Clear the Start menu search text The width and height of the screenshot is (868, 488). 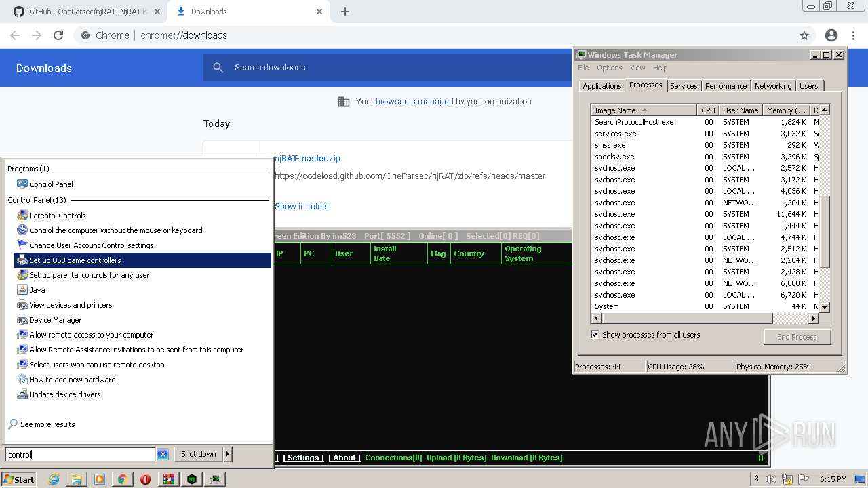(163, 454)
